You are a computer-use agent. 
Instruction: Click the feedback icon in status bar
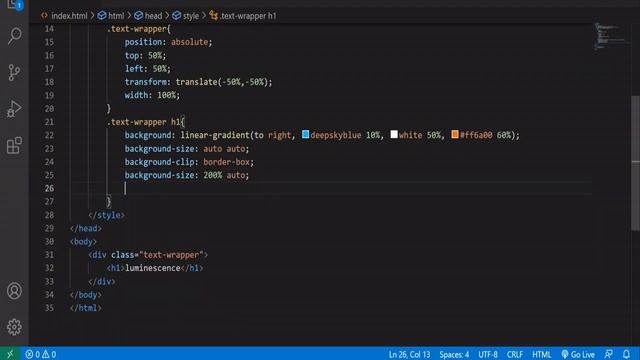click(609, 354)
